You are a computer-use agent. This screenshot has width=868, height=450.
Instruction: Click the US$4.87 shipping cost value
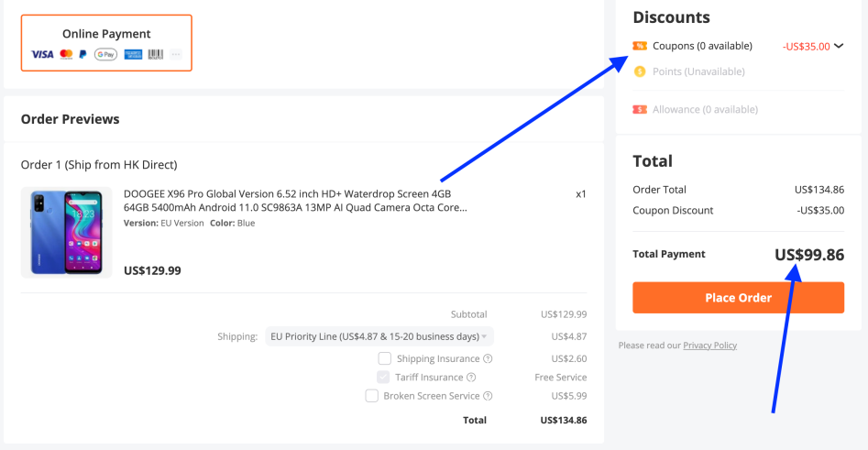[569, 336]
